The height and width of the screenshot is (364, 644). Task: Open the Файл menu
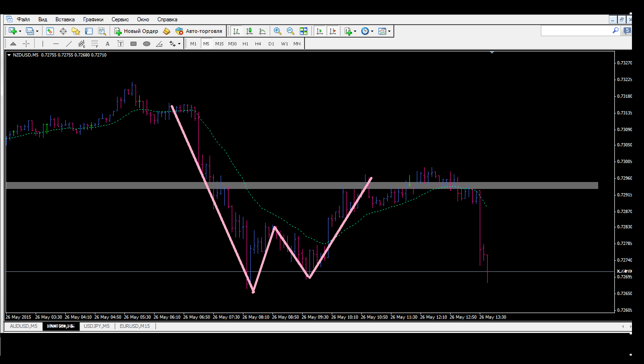(x=24, y=19)
